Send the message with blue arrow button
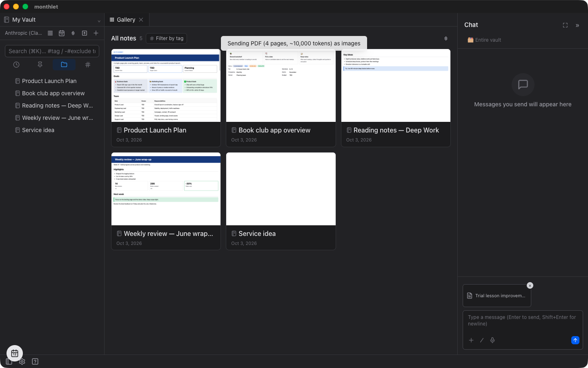Image resolution: width=588 pixels, height=368 pixels. [x=575, y=340]
